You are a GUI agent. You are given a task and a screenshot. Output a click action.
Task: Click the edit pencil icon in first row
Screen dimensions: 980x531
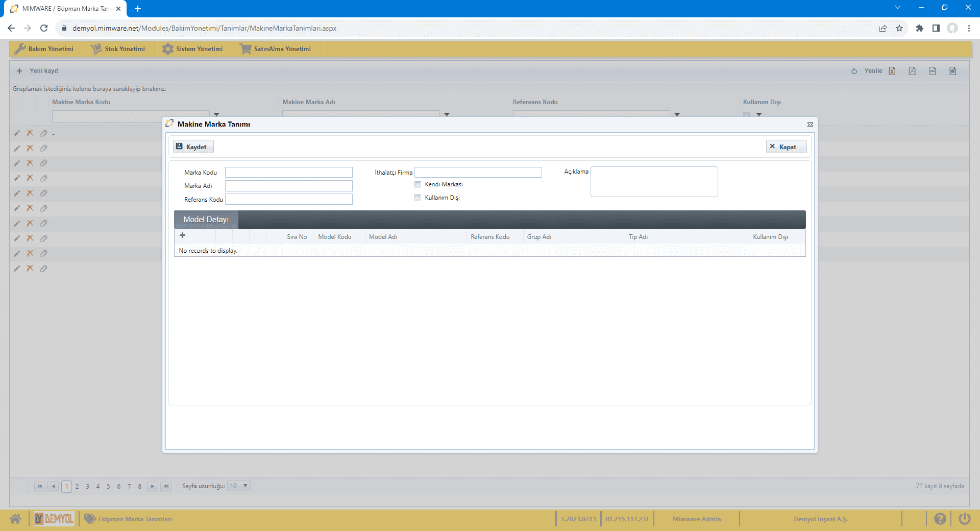click(17, 133)
